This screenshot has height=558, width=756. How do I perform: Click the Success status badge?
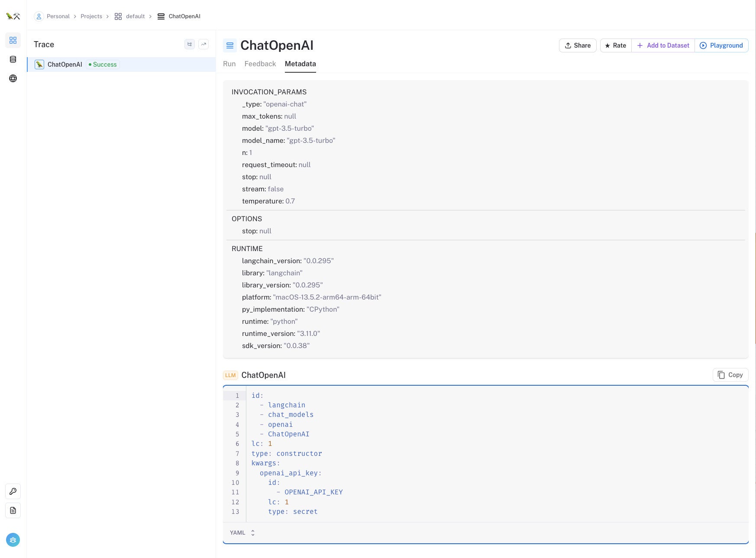pyautogui.click(x=103, y=65)
